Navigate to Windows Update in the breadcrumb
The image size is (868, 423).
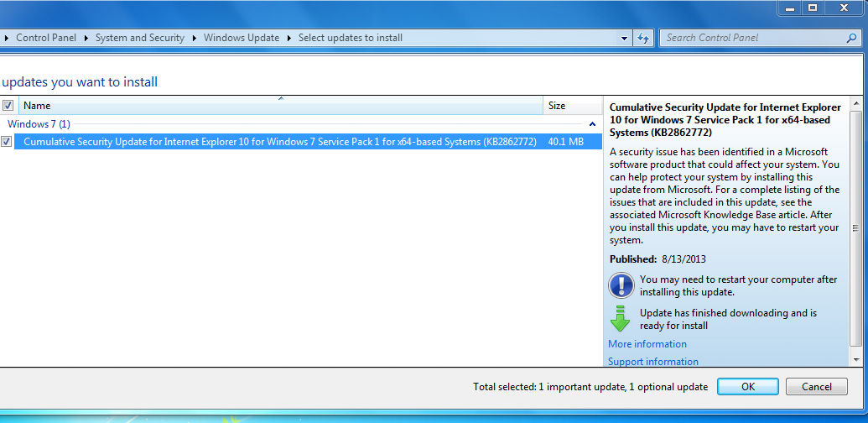(x=242, y=38)
